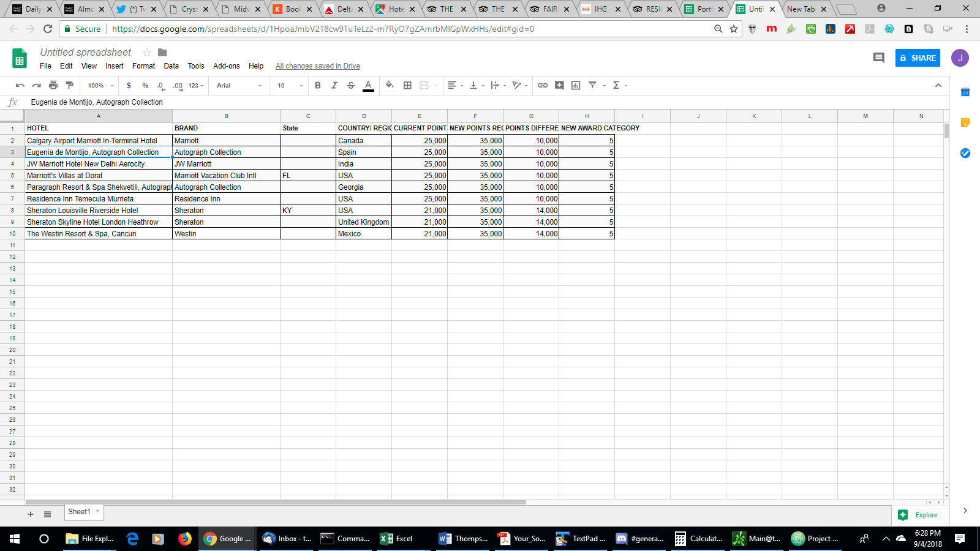
Task: Open the comments history icon
Action: click(x=878, y=58)
